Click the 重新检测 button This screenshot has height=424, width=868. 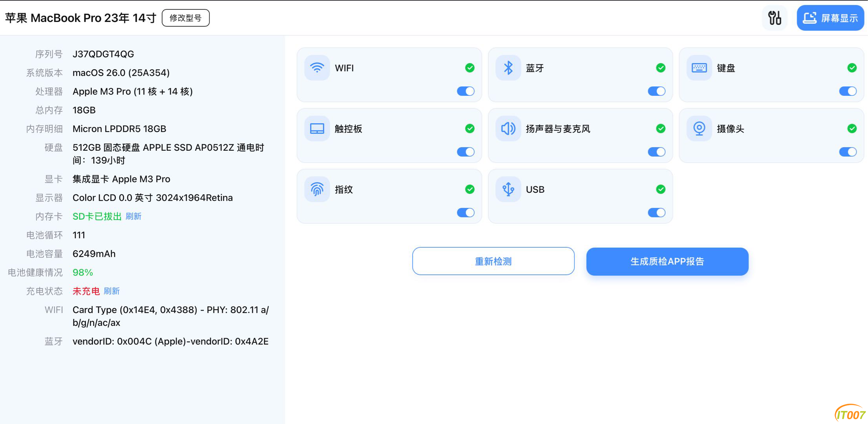[x=493, y=261]
